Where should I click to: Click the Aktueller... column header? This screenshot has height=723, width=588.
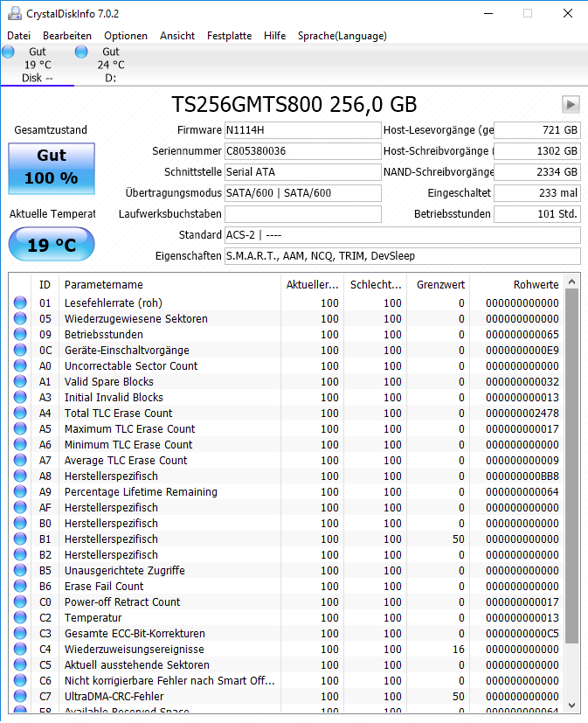tap(313, 284)
